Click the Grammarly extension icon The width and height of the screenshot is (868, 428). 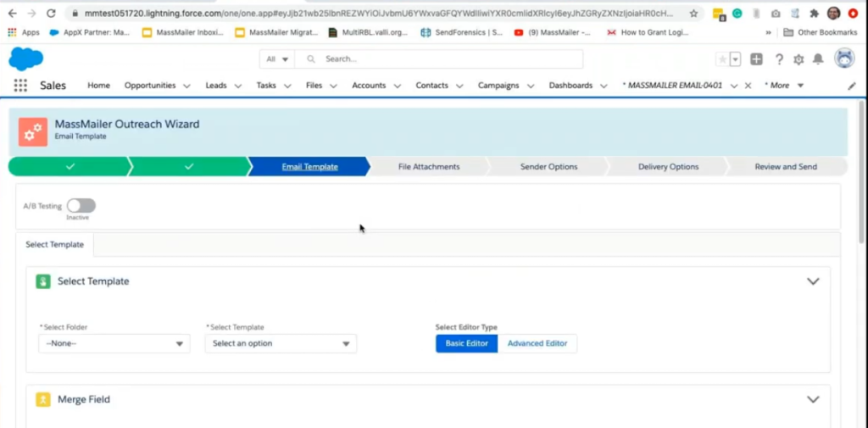click(x=737, y=14)
